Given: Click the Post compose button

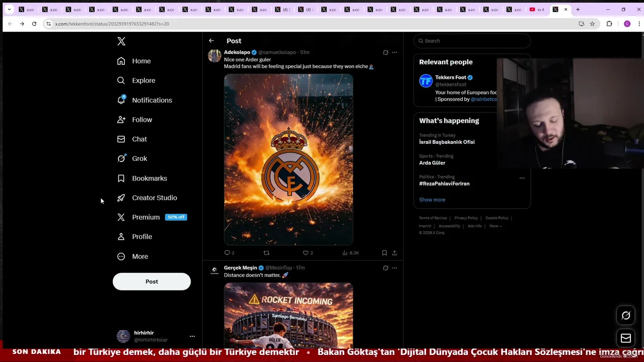Looking at the screenshot, I should pos(151,282).
